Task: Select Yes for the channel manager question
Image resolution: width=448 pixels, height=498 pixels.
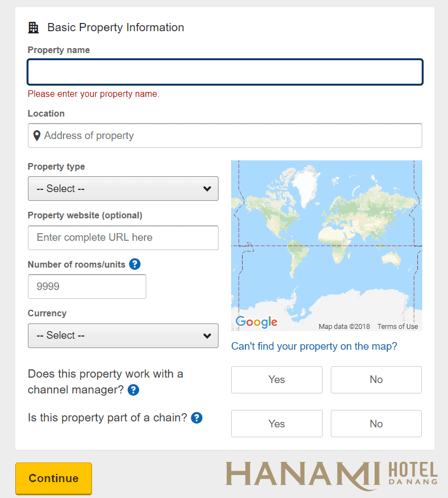Action: [x=277, y=379]
